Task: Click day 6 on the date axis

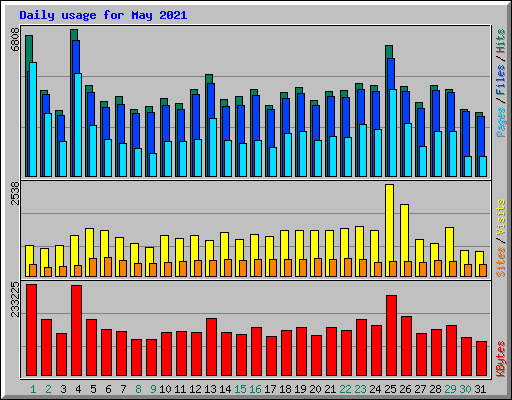Action: tap(108, 389)
